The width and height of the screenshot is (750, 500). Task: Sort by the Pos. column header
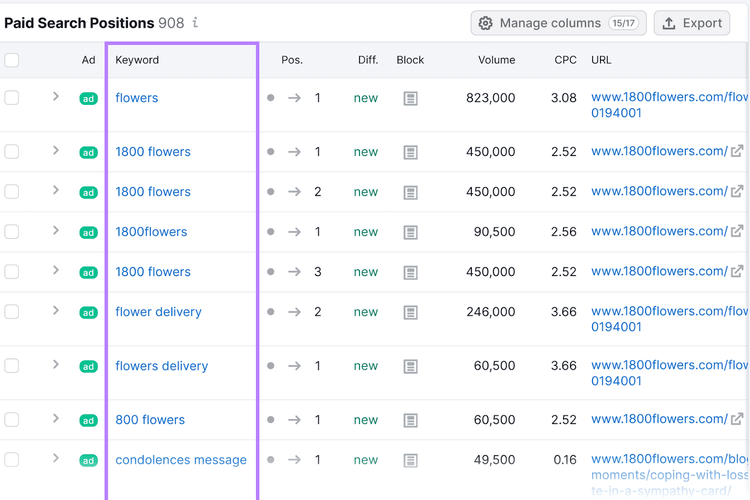click(x=292, y=60)
